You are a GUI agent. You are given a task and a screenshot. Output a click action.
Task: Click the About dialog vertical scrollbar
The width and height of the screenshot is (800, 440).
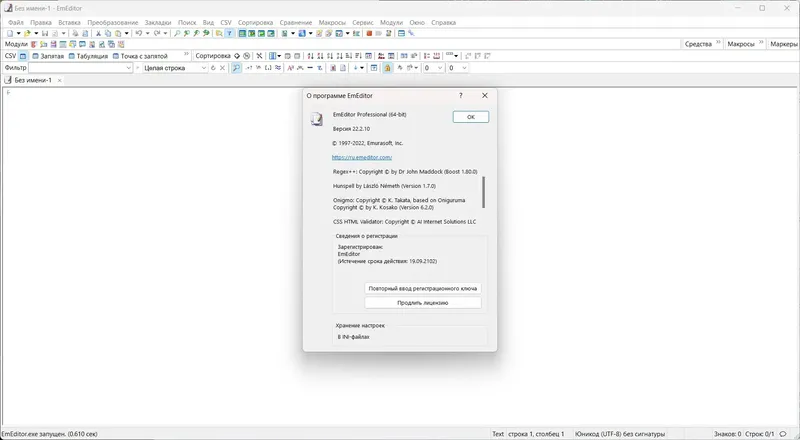pyautogui.click(x=484, y=192)
